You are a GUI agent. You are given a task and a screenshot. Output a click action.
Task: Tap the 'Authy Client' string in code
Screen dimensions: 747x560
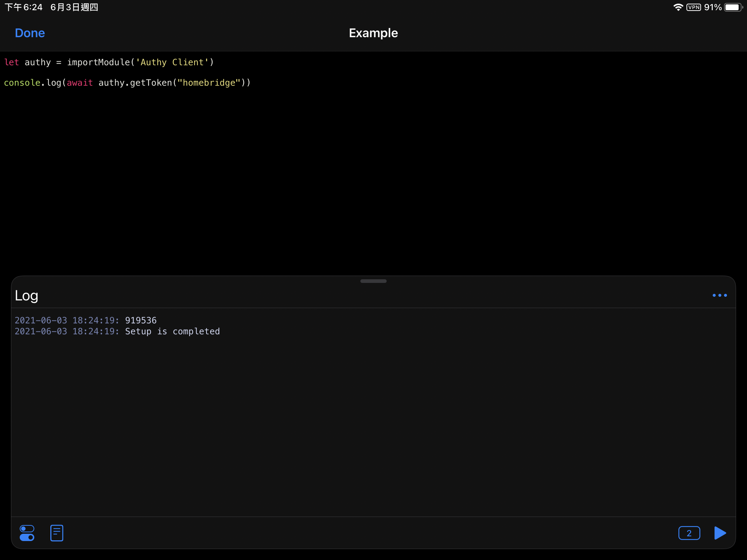click(x=172, y=62)
